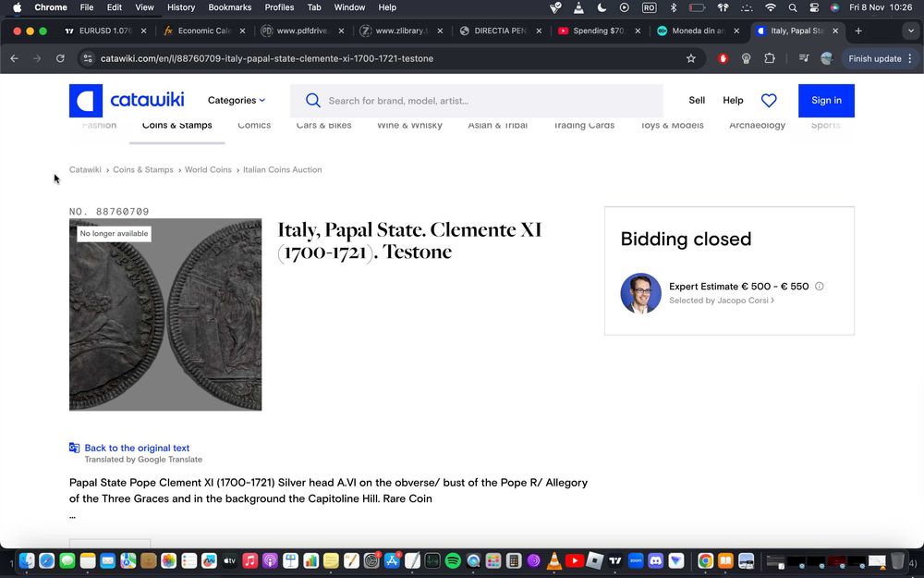This screenshot has height=578, width=924.
Task: Open Spotify from the dock
Action: 453,560
